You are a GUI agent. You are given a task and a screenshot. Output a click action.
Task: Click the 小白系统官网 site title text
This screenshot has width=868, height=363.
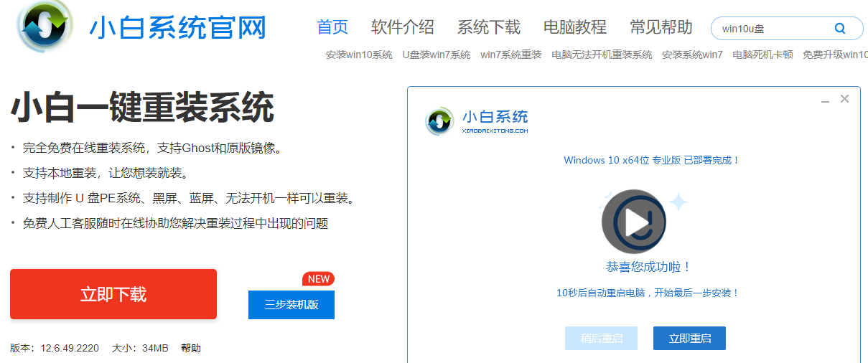[x=178, y=27]
